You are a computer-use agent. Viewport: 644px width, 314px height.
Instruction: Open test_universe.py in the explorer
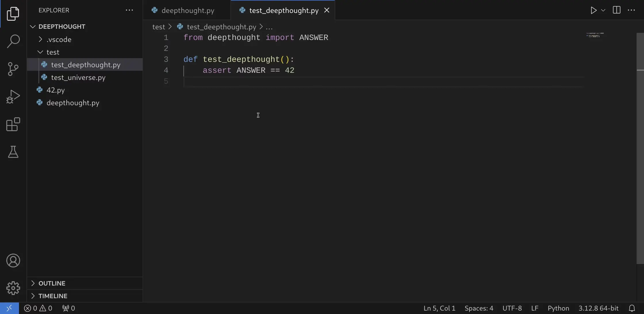pos(78,77)
